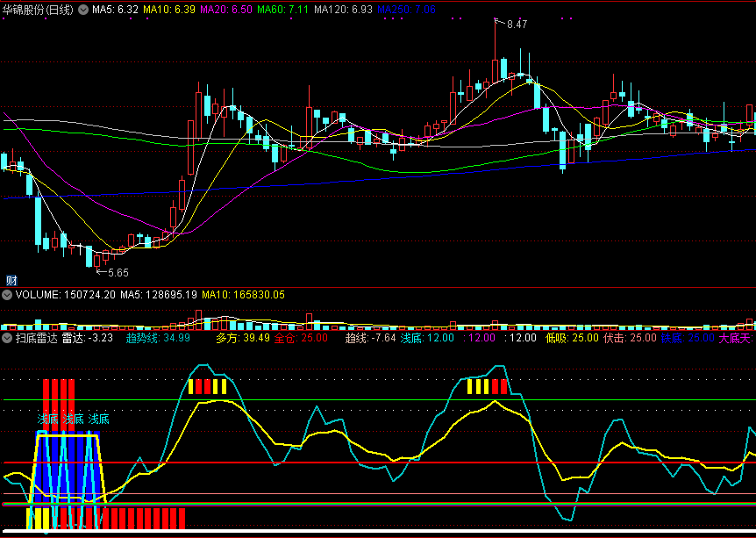Select the MA20: 6.50 label

226,10
